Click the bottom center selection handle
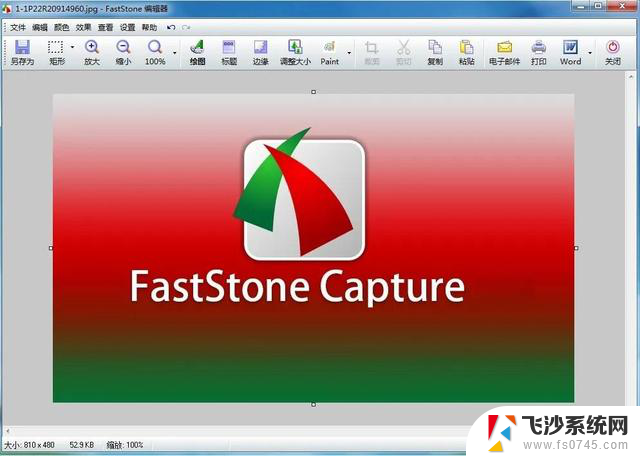Image resolution: width=640 pixels, height=456 pixels. (x=313, y=404)
